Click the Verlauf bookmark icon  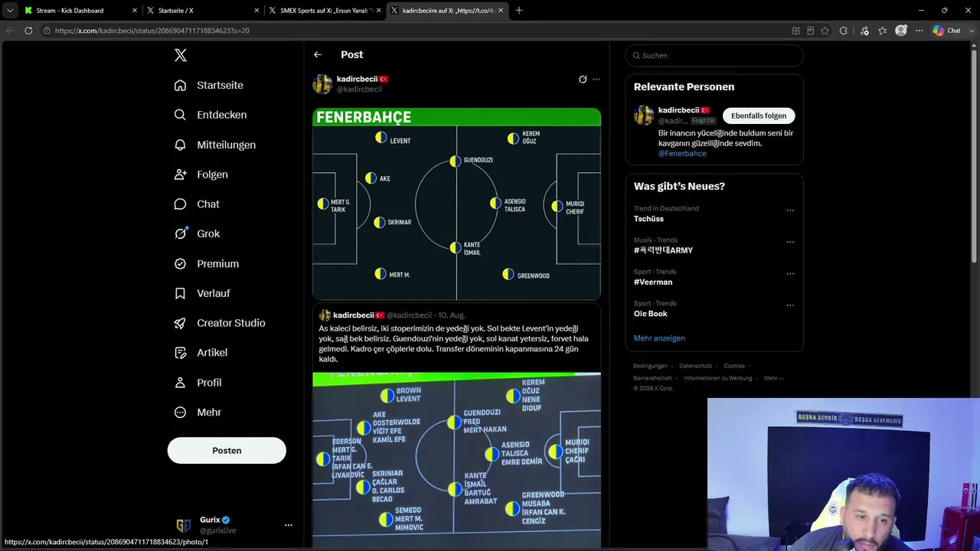point(180,293)
